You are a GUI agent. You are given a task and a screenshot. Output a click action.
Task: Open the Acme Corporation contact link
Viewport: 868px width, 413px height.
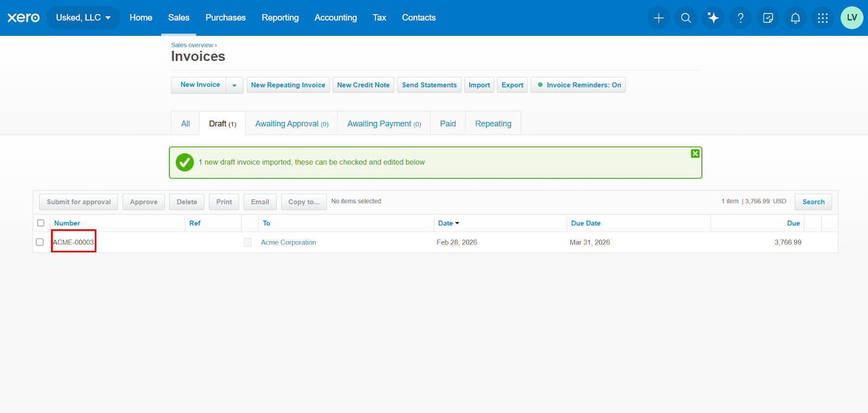tap(289, 242)
